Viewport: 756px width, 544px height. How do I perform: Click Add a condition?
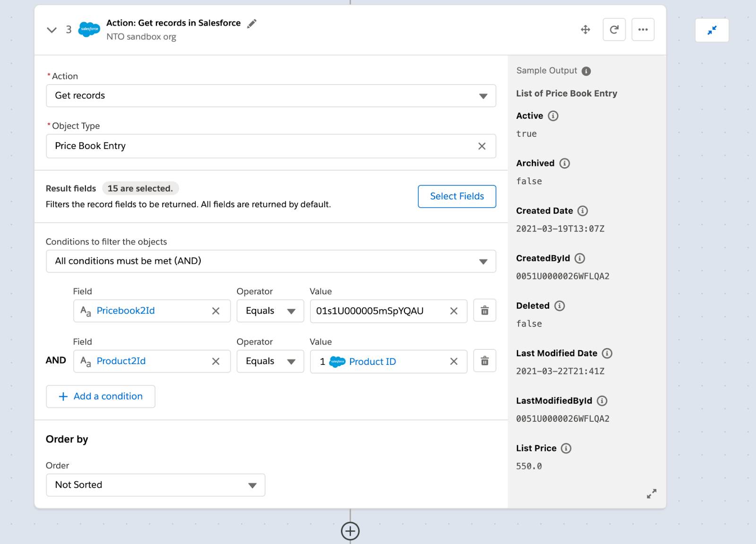coord(101,397)
